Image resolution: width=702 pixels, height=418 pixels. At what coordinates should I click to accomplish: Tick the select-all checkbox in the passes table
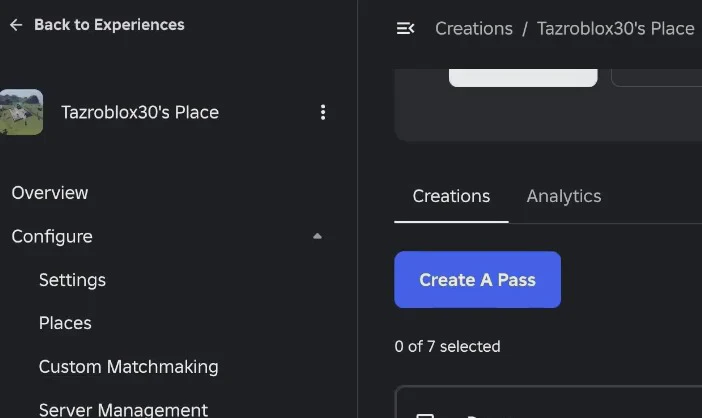[425, 416]
